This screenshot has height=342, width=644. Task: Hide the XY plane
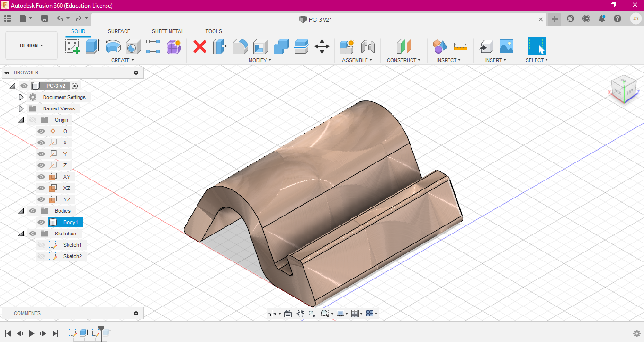tap(41, 177)
